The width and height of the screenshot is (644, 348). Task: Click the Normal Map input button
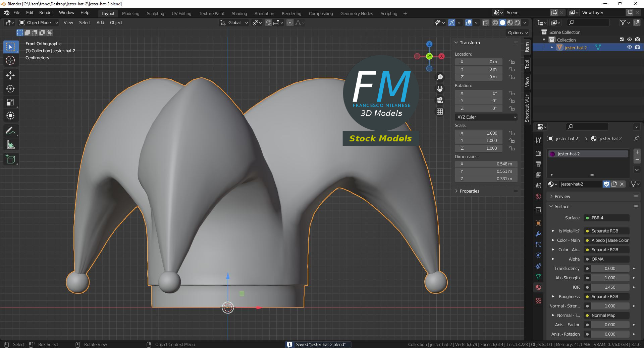click(606, 316)
